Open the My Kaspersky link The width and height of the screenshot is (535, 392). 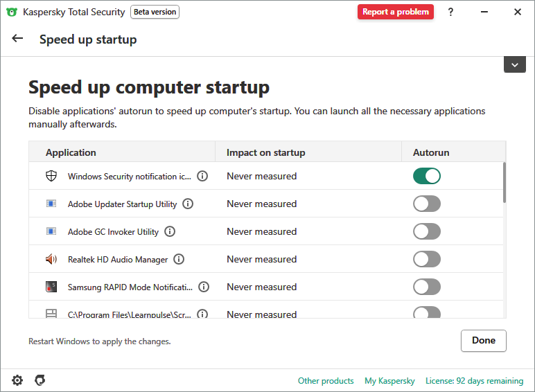(389, 381)
